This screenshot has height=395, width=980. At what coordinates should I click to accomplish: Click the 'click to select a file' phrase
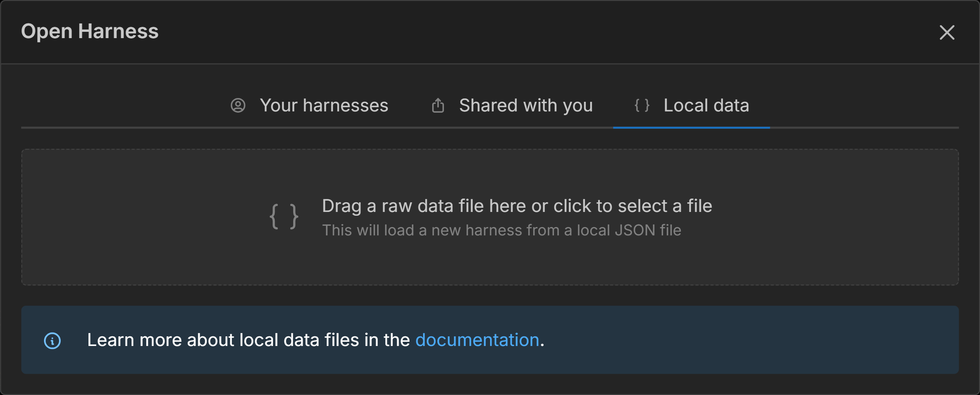click(632, 206)
